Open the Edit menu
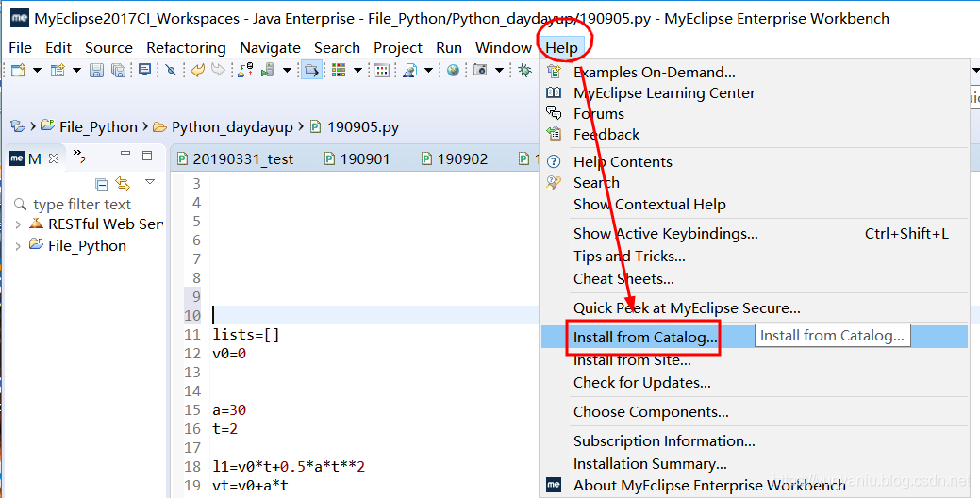The image size is (980, 498). tap(58, 48)
